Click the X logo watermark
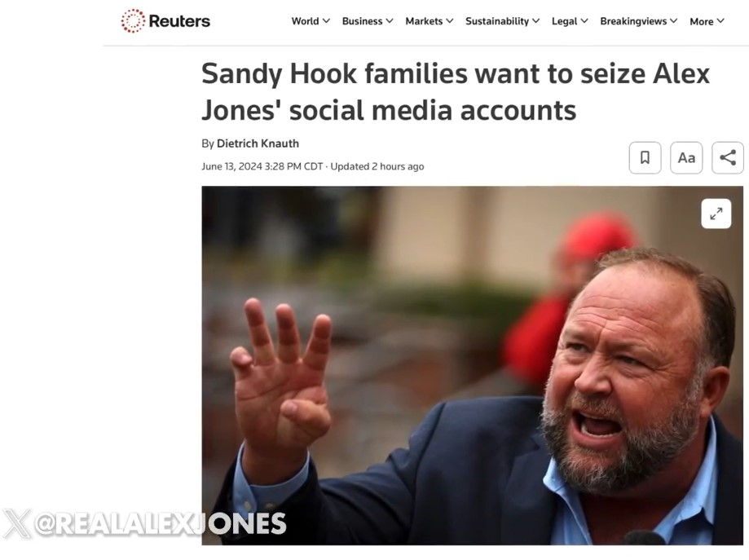 click(16, 523)
